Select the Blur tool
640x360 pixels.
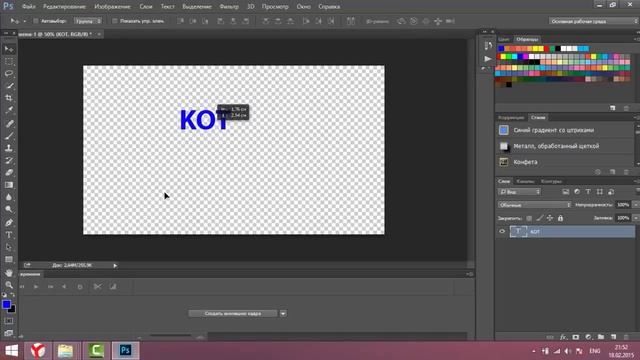click(x=9, y=197)
